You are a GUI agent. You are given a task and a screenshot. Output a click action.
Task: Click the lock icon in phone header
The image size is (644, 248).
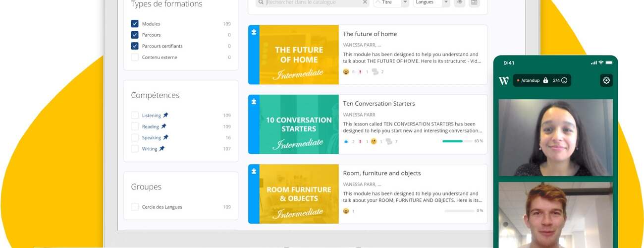point(545,80)
